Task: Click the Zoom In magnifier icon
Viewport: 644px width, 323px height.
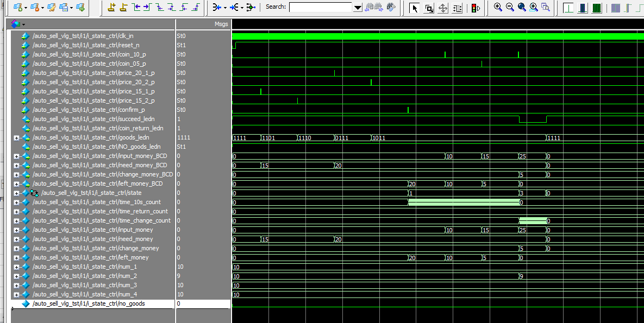Action: (498, 7)
